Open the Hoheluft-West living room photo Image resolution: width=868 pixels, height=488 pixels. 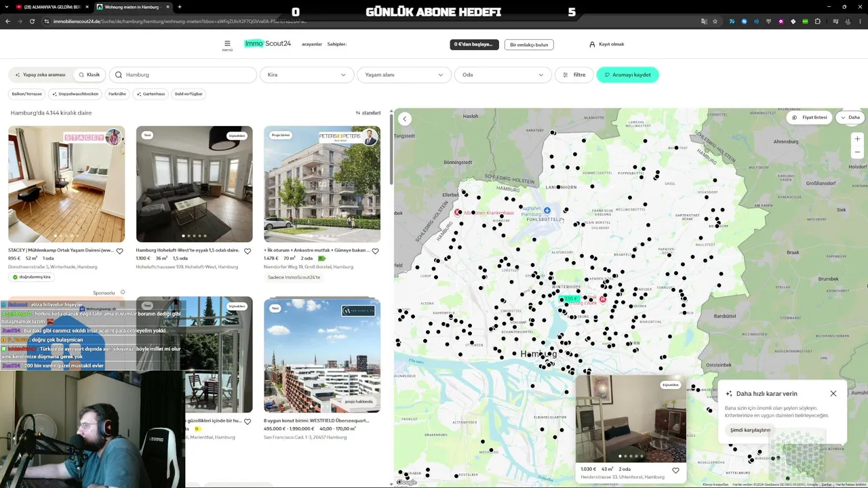tap(195, 184)
